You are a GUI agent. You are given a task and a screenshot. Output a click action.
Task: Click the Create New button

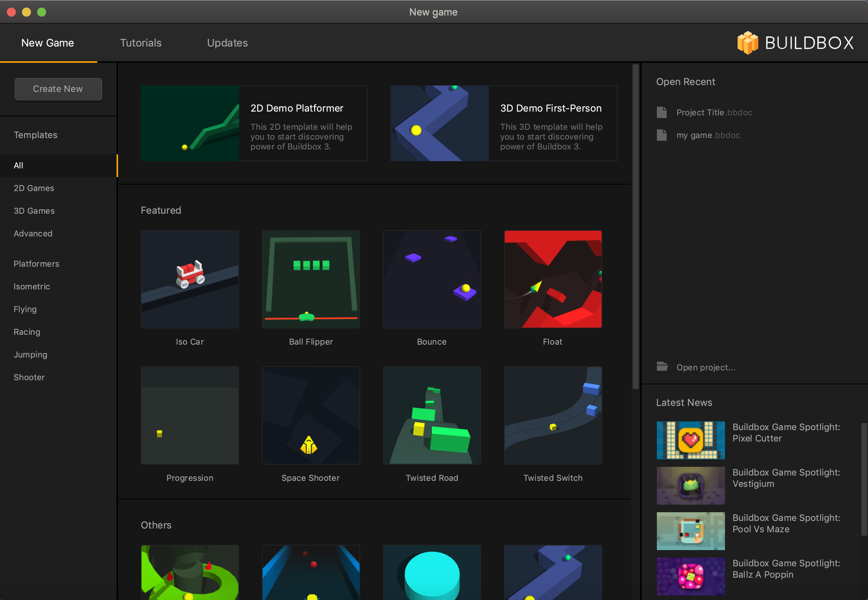pos(58,89)
